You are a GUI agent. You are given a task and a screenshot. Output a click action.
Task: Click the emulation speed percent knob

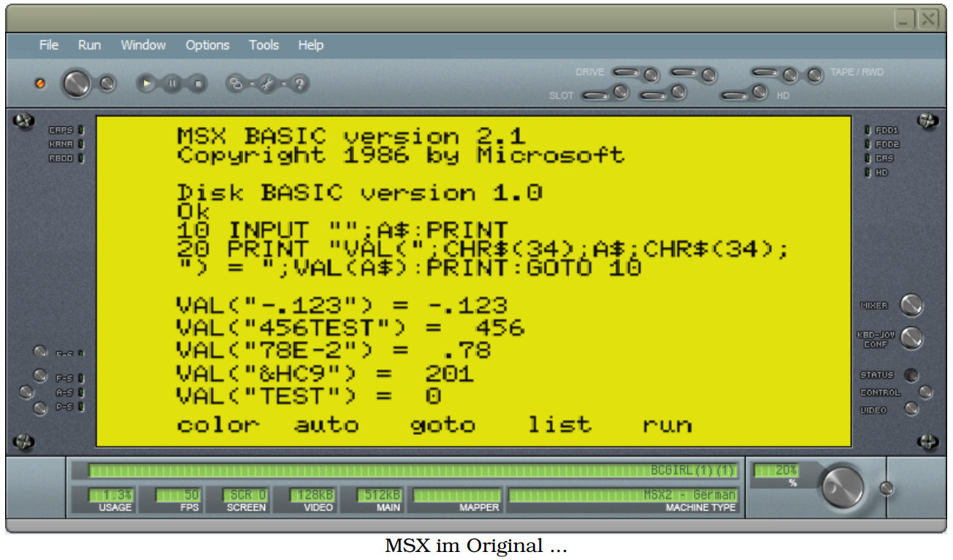click(842, 486)
